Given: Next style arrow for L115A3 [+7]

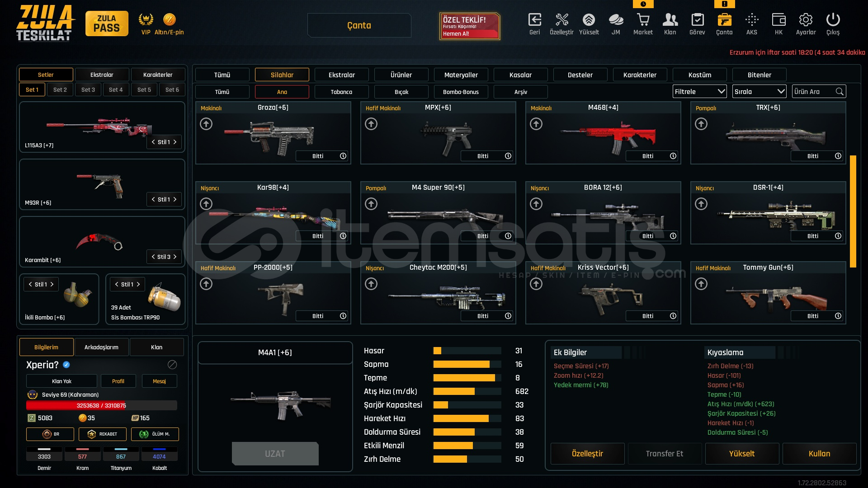Looking at the screenshot, I should click(175, 142).
